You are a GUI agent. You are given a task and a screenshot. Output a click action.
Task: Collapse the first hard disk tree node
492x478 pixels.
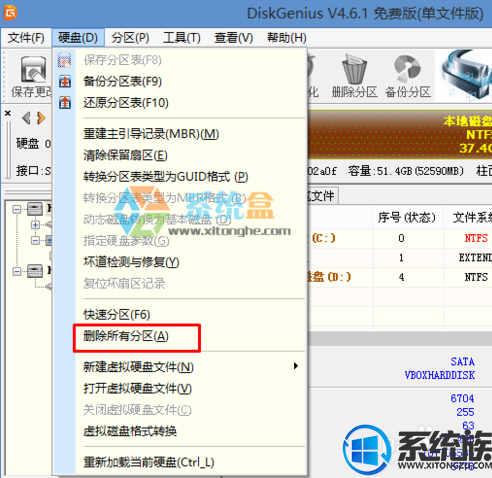tap(17, 209)
